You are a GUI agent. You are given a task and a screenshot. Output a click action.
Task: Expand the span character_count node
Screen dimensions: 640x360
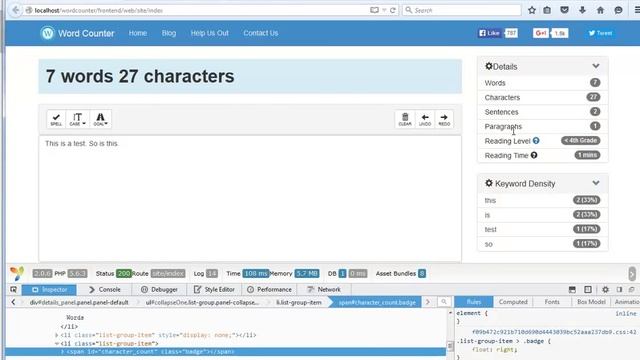[62, 352]
